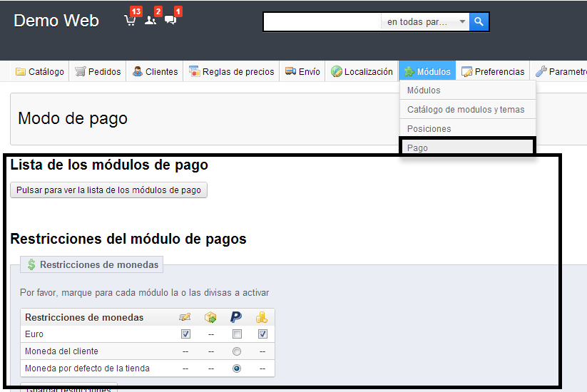Select Catálogo de modulos y temas entry
The width and height of the screenshot is (587, 392).
coord(468,109)
